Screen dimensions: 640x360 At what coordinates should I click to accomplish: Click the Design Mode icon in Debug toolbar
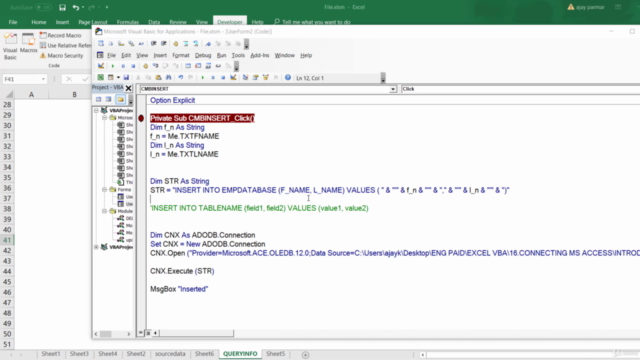coord(101,66)
